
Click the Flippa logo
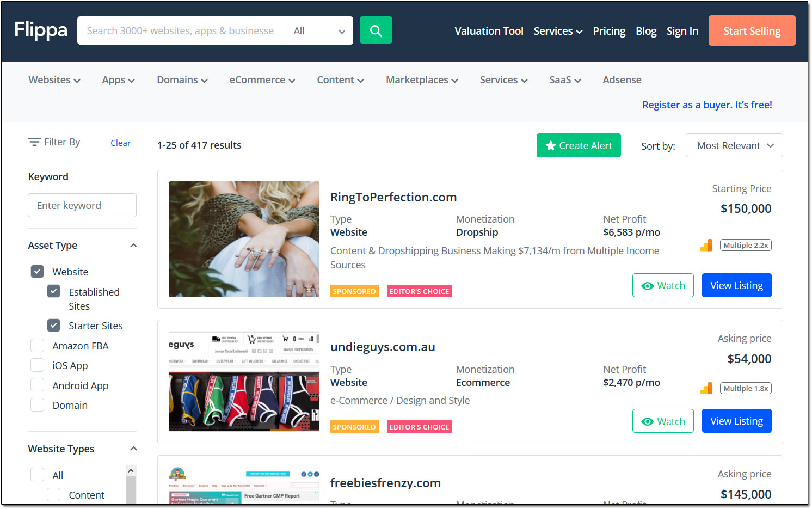[x=41, y=30]
